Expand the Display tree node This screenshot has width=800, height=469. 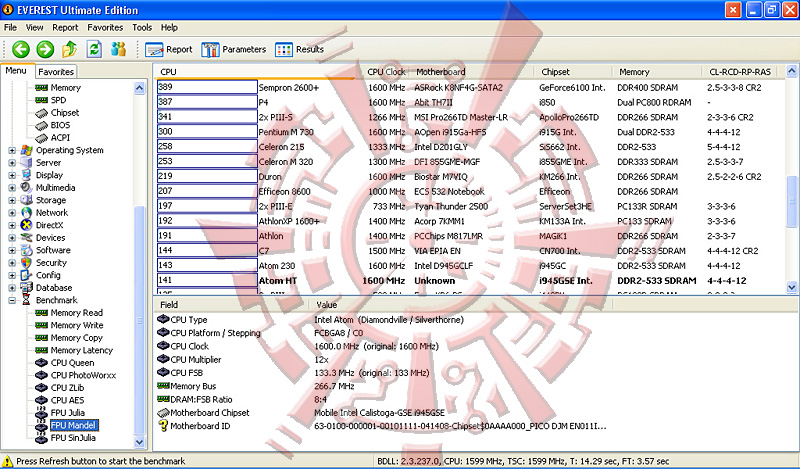pyautogui.click(x=12, y=176)
